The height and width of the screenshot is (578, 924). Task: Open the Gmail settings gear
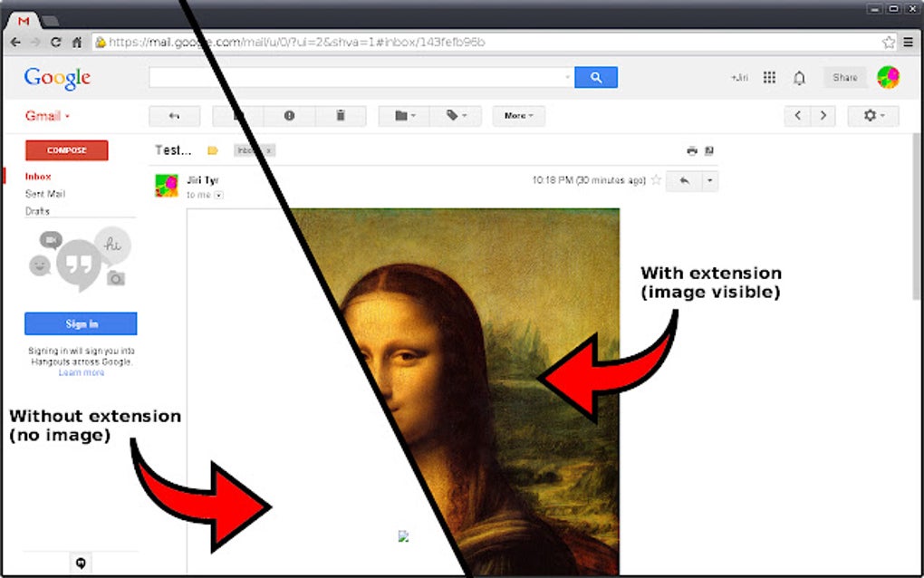(x=871, y=116)
